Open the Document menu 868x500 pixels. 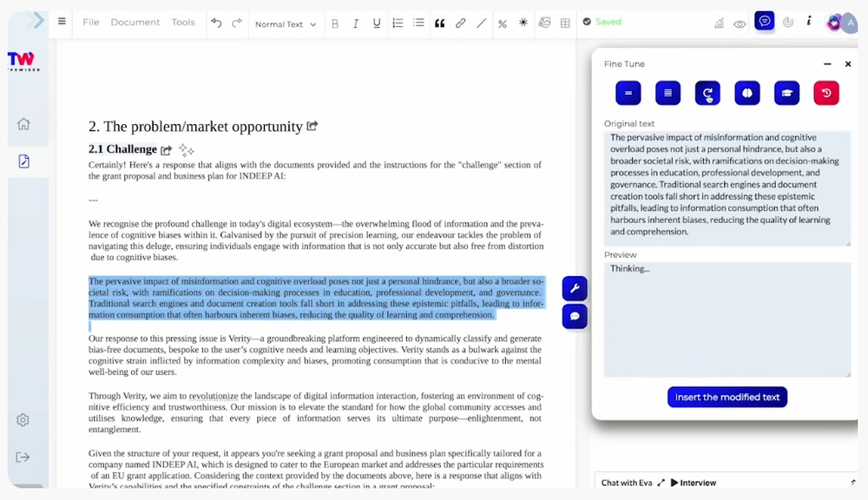[135, 23]
